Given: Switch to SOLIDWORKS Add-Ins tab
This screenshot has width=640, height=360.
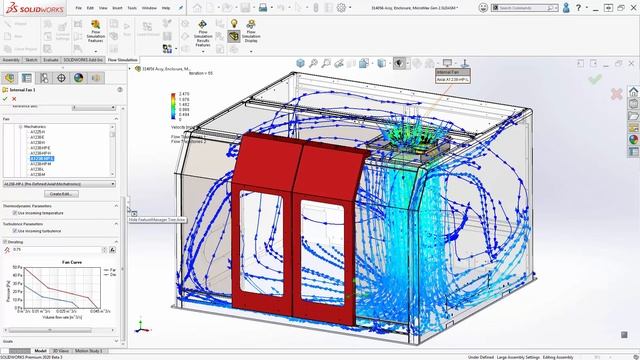Looking at the screenshot, I should click(83, 60).
